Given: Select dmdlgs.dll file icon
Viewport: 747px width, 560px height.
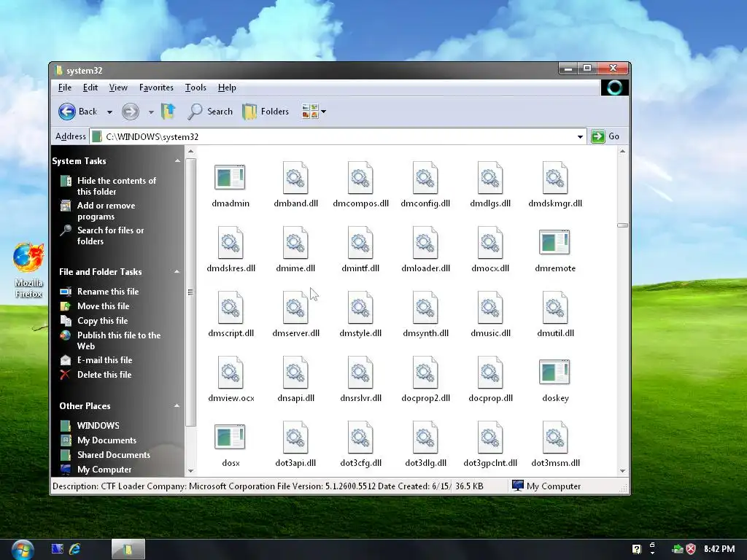Looking at the screenshot, I should point(489,178).
